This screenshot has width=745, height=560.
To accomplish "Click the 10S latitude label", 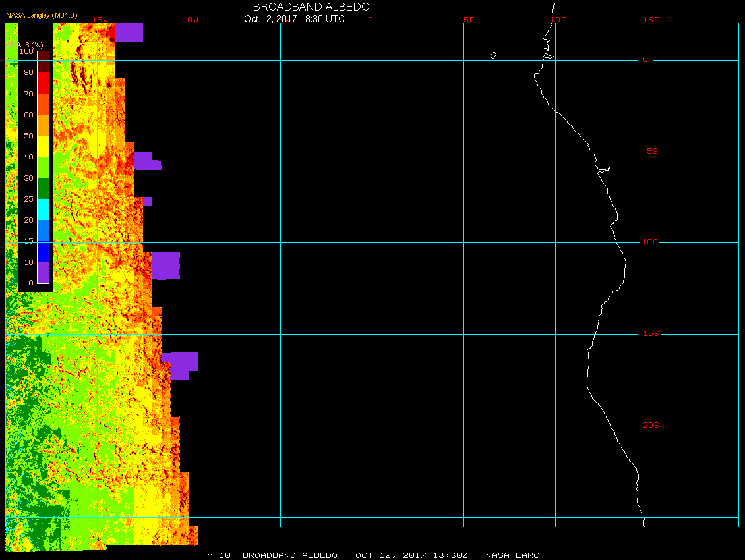I will [x=650, y=242].
